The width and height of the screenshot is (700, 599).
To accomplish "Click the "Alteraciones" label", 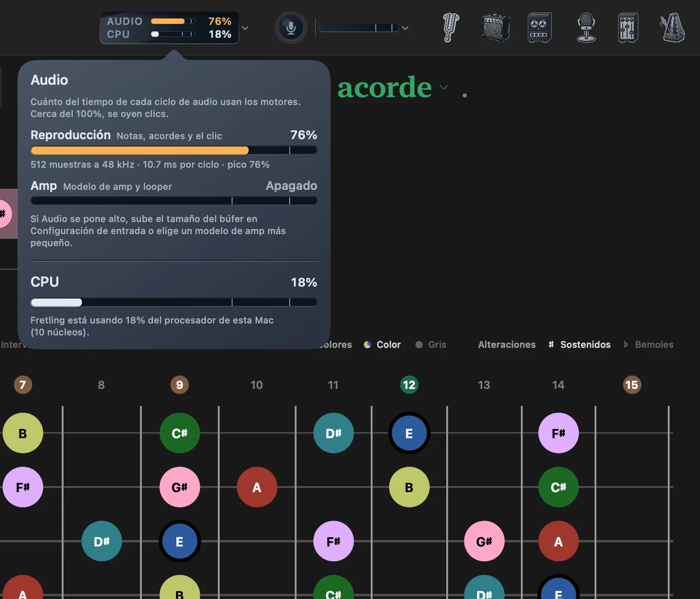I will click(507, 345).
